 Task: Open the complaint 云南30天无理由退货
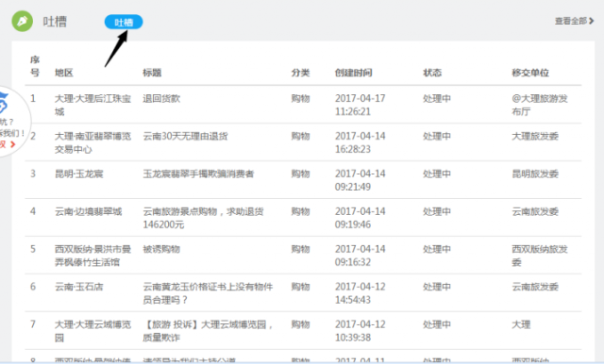(x=185, y=136)
